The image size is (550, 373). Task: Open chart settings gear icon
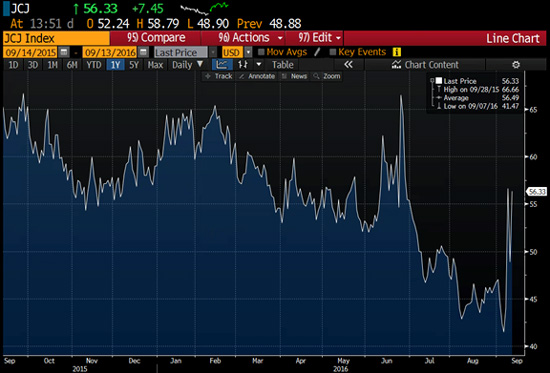click(x=516, y=65)
